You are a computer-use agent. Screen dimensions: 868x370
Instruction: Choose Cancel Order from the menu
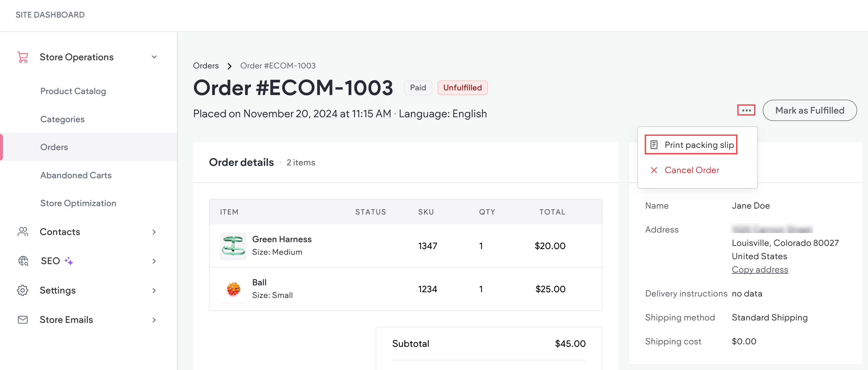(691, 170)
